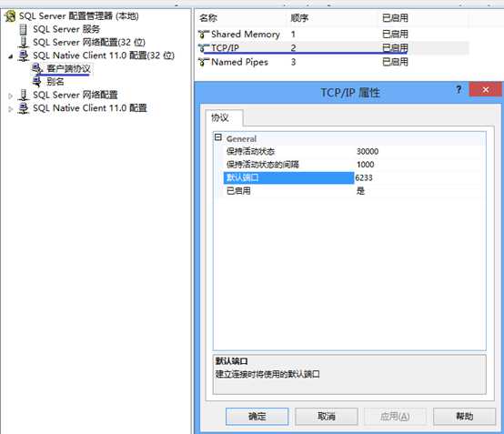Select SQL Server 配置管理器 (本地) root label
Screen dimensions: 504x434
coord(79,16)
